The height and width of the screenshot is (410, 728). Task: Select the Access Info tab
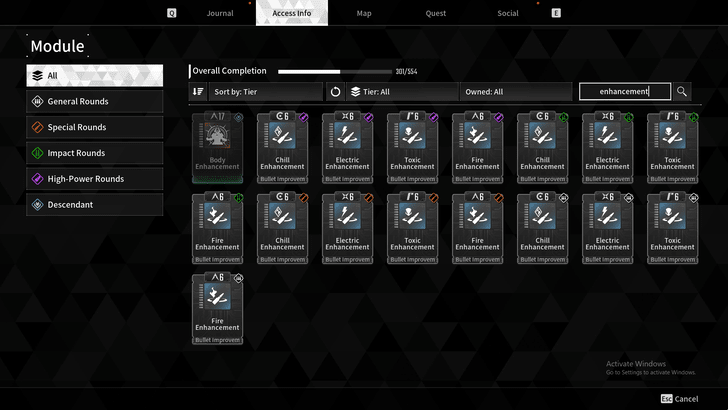(x=292, y=13)
